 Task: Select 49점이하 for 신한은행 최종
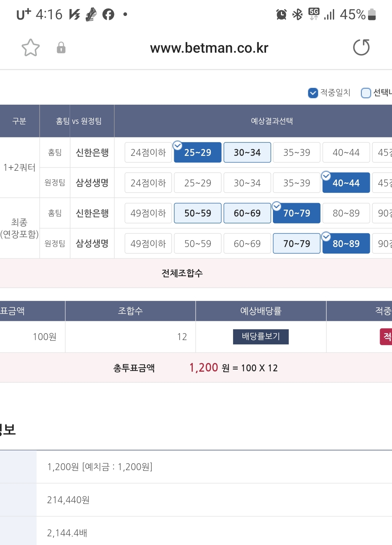[x=148, y=213]
